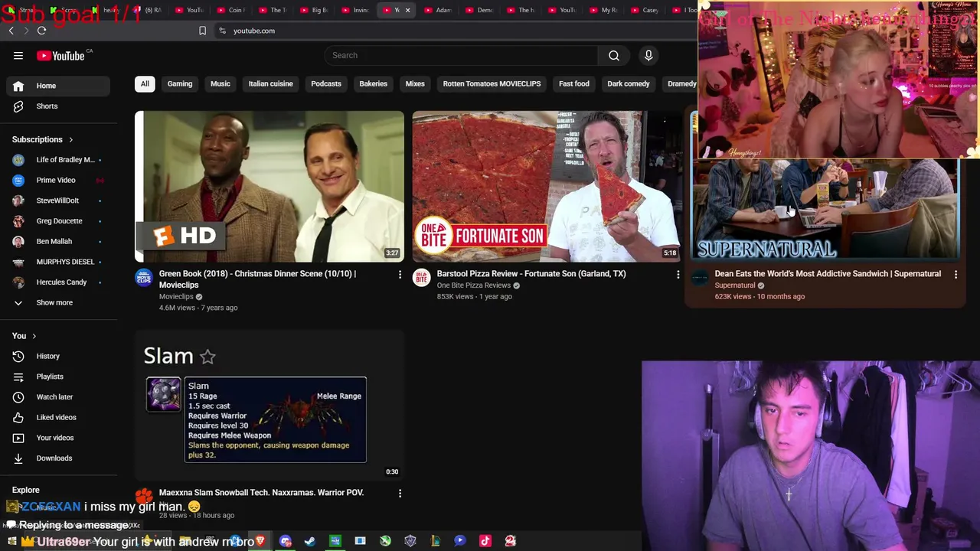Screen dimensions: 980x551
Task: Click the Watch later icon
Action: pyautogui.click(x=18, y=396)
